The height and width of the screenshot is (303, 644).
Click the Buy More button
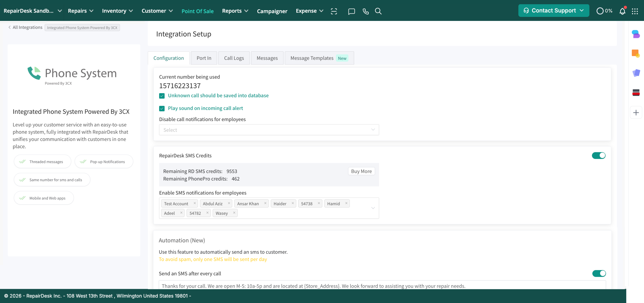pyautogui.click(x=361, y=171)
